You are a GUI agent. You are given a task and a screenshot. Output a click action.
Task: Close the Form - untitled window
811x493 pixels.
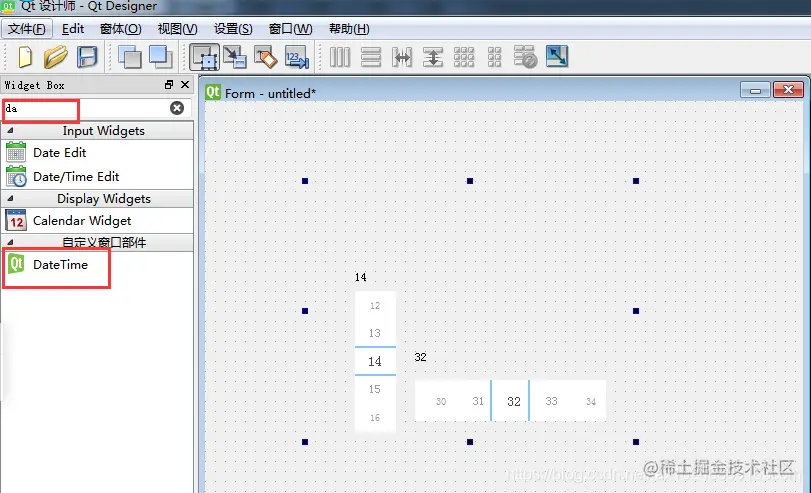pyautogui.click(x=788, y=90)
